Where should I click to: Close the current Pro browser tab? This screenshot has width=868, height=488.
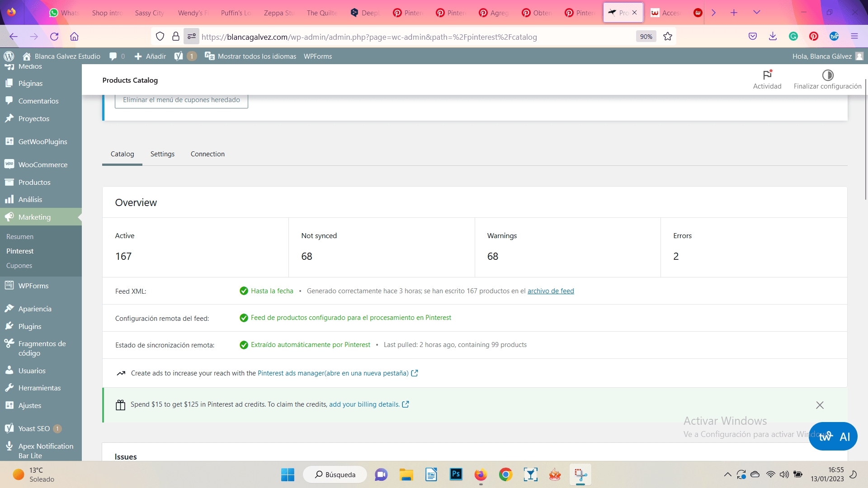click(635, 13)
